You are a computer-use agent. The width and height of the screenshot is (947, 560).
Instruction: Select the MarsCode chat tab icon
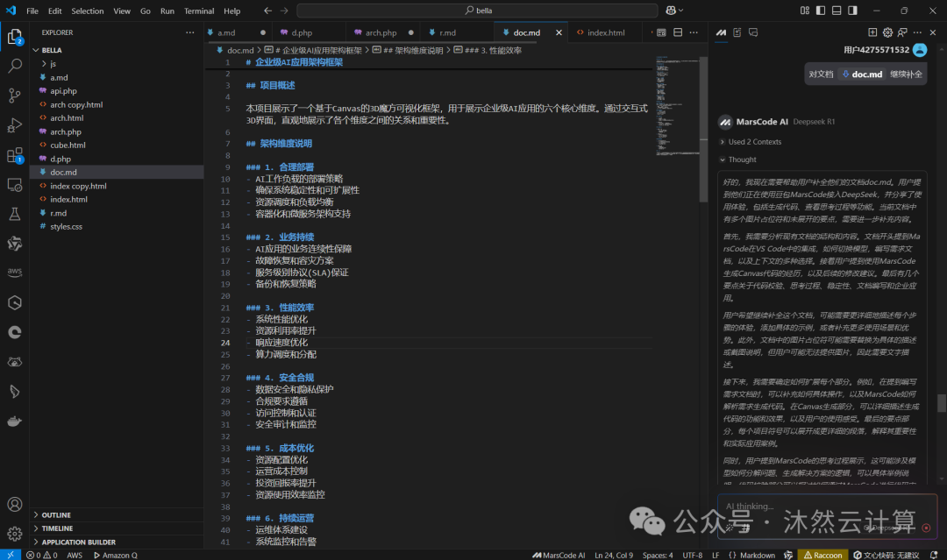point(721,32)
